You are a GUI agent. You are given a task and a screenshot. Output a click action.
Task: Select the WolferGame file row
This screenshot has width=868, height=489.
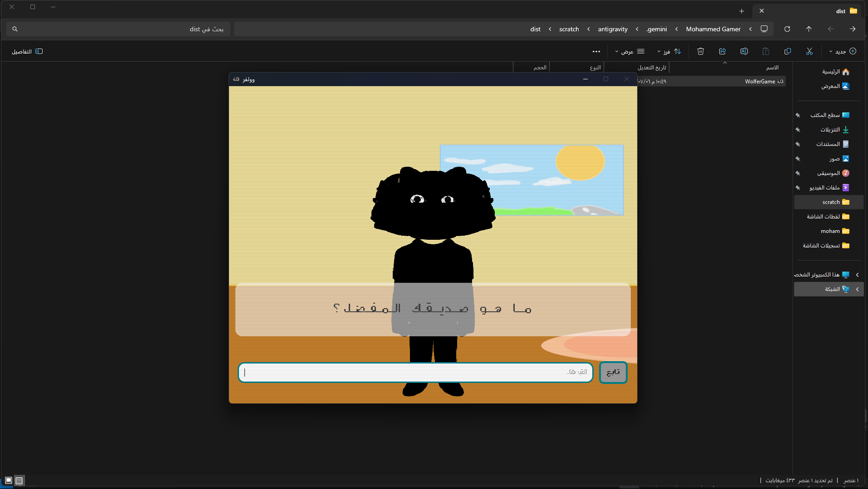tap(711, 82)
